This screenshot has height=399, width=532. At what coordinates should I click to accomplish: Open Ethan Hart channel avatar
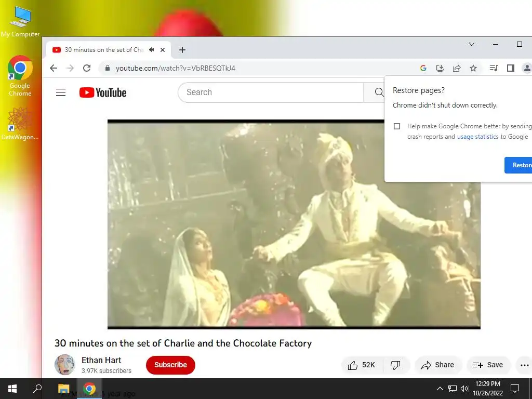click(65, 365)
